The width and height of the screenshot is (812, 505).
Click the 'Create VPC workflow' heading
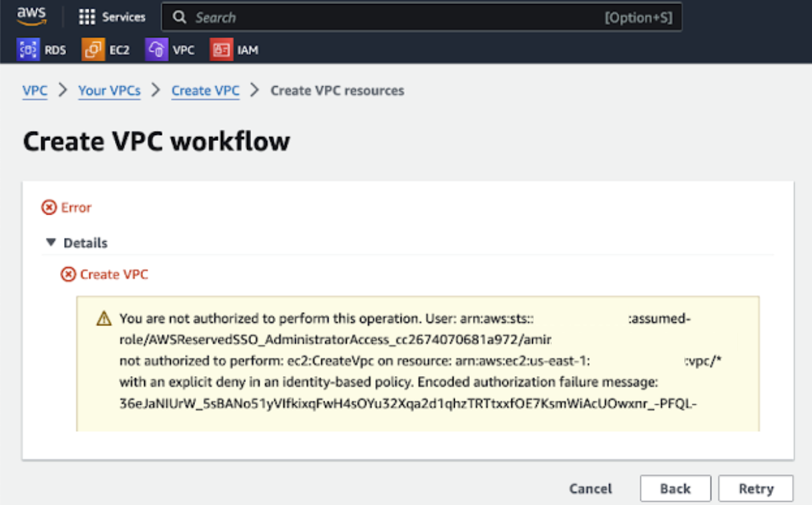[x=156, y=142]
